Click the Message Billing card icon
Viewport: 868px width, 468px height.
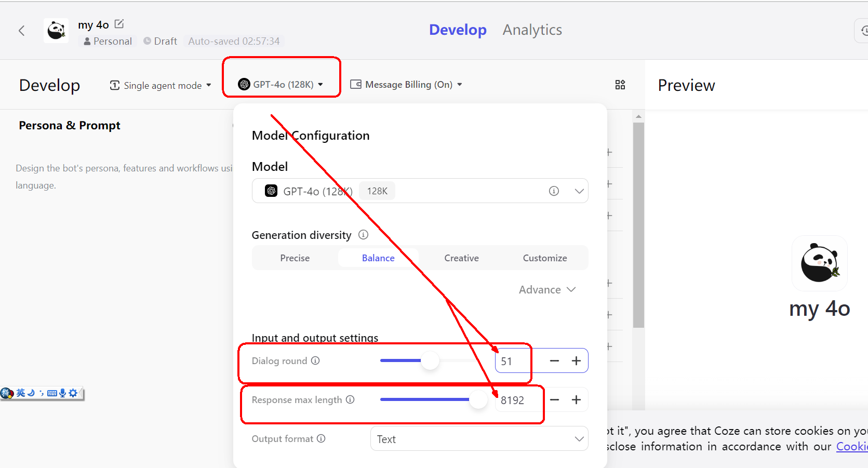point(356,84)
